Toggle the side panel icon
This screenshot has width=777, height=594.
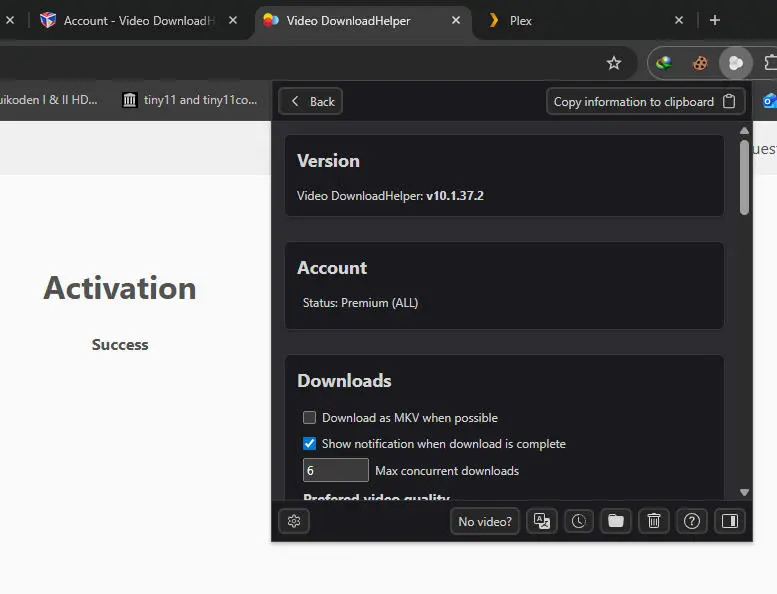(729, 521)
